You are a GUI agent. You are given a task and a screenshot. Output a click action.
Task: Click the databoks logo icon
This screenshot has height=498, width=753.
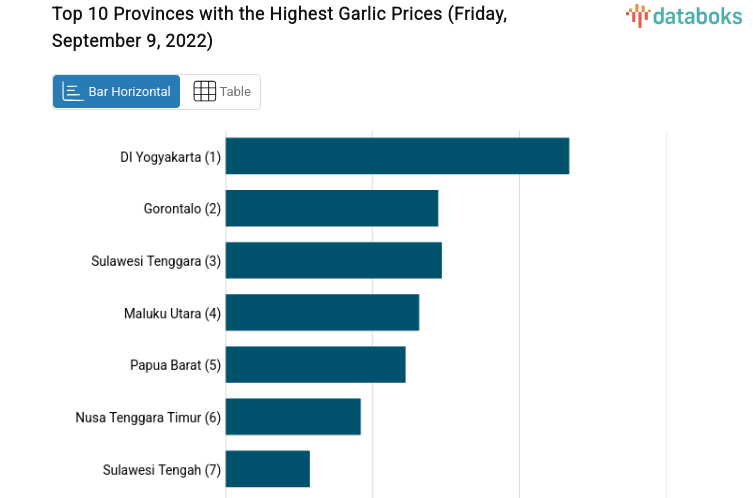click(x=638, y=15)
